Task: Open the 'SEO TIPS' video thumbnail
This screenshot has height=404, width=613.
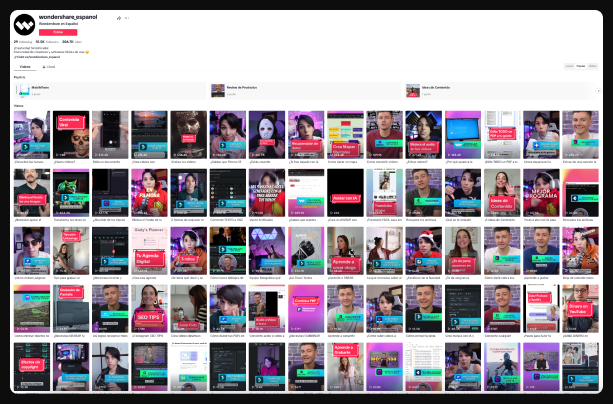Action: pyautogui.click(x=148, y=308)
